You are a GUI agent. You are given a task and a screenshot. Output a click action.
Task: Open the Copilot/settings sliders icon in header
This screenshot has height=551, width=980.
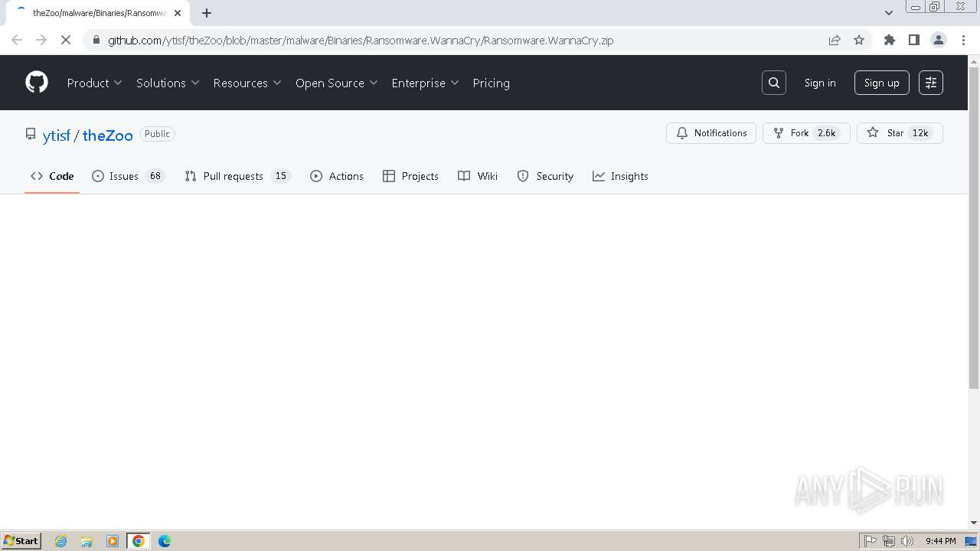point(930,83)
